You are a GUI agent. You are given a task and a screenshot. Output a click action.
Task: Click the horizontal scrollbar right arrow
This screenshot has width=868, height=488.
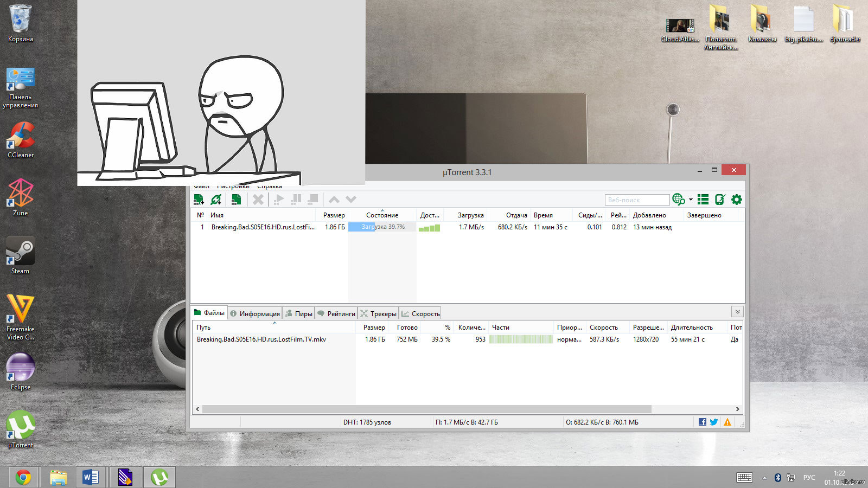737,409
